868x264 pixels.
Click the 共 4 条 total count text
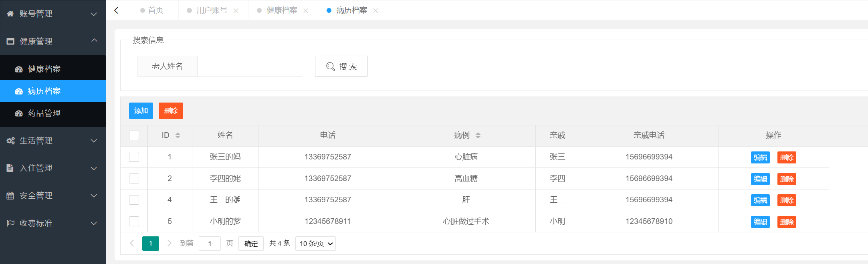tap(279, 243)
